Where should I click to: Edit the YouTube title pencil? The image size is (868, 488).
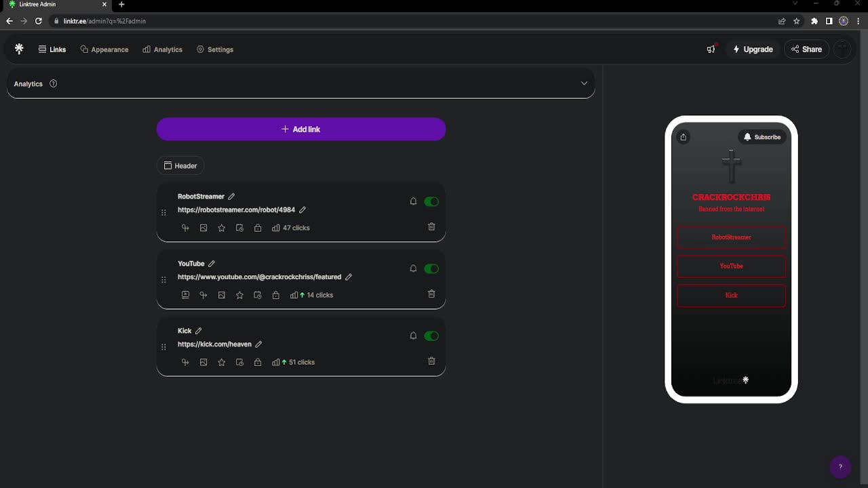pyautogui.click(x=212, y=264)
